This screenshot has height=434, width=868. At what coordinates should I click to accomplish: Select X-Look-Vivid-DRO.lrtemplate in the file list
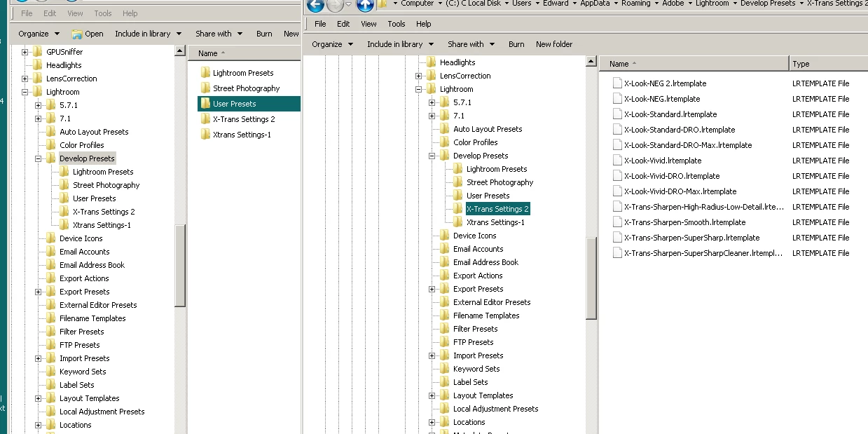pos(672,176)
